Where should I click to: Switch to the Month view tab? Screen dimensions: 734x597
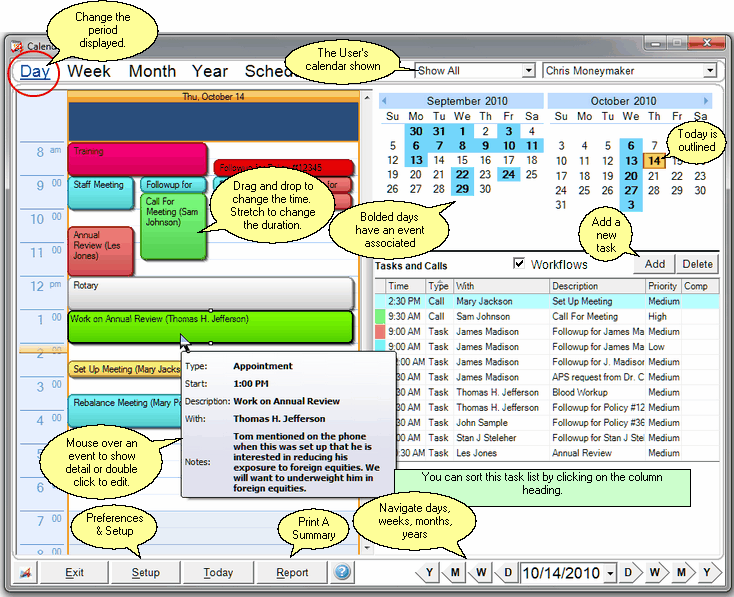[152, 71]
